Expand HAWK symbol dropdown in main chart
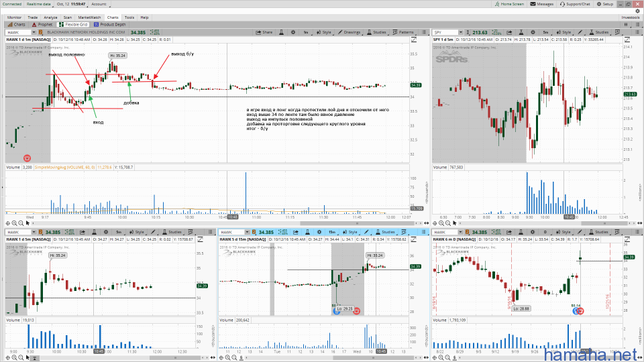The width and height of the screenshot is (644, 362). tap(34, 32)
